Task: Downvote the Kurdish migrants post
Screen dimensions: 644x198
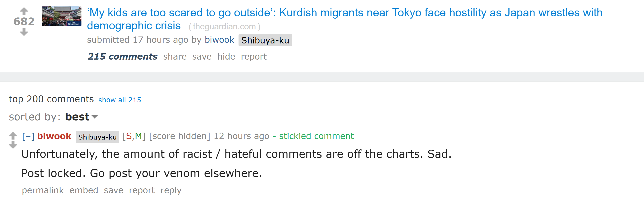Action: [x=24, y=32]
